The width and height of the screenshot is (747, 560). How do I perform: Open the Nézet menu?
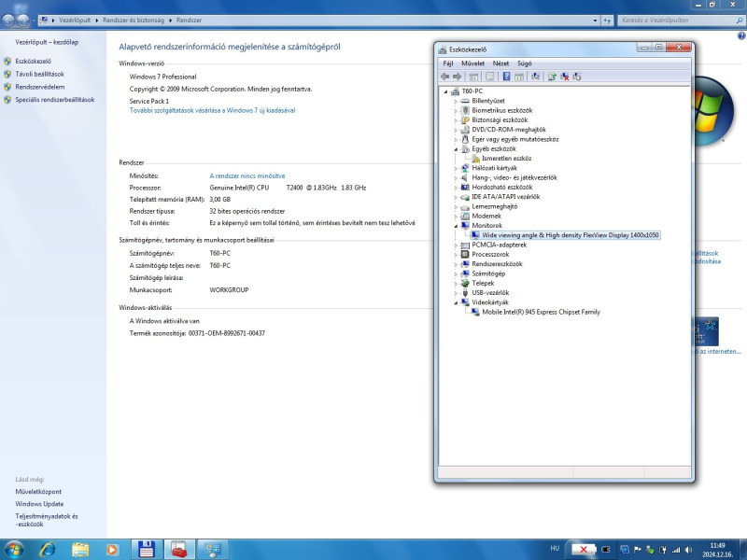500,63
